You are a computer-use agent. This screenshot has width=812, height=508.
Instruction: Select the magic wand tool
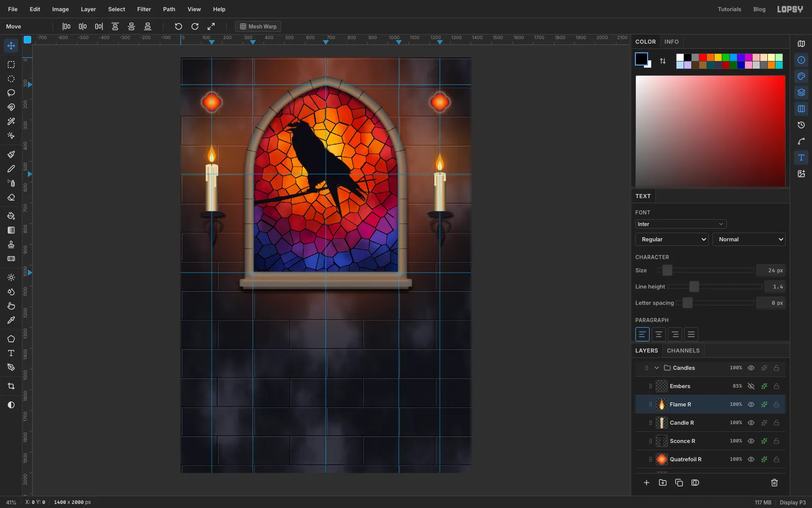pos(11,121)
